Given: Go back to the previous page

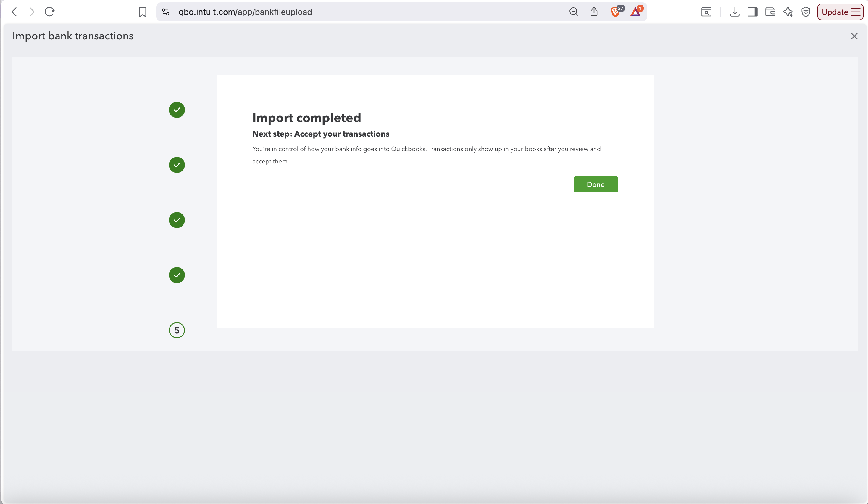Looking at the screenshot, I should point(14,12).
